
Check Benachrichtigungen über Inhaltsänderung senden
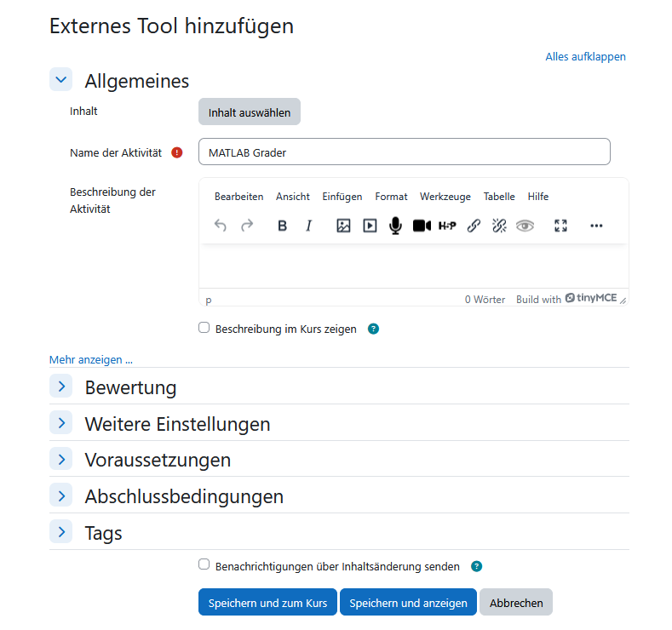click(x=204, y=564)
